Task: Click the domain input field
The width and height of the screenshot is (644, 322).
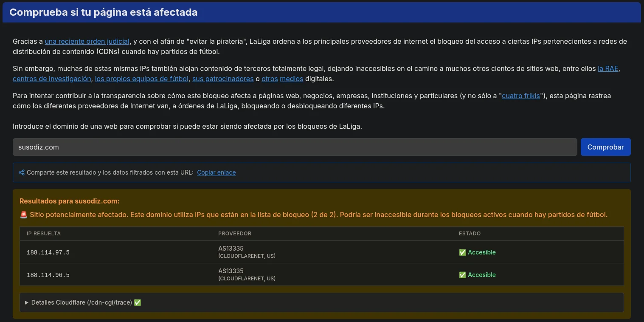Action: [295, 147]
